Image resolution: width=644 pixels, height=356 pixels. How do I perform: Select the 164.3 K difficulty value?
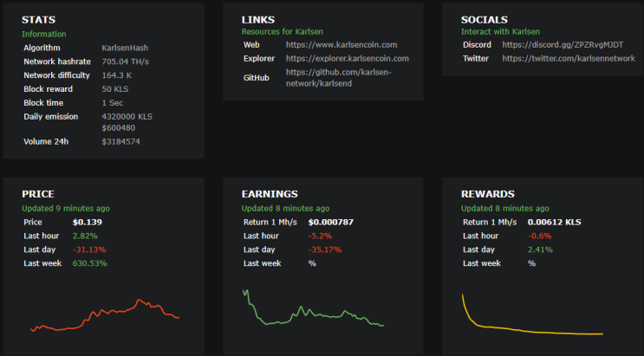pos(117,75)
